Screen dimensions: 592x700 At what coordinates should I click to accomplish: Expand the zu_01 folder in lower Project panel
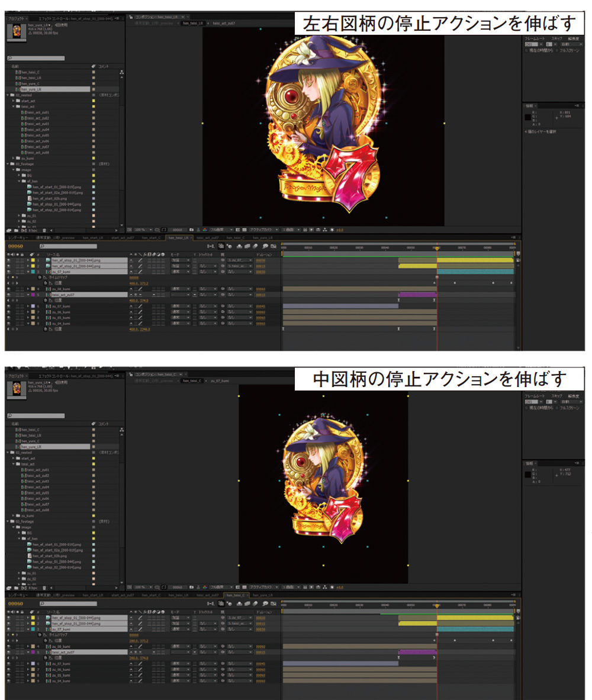point(19,573)
